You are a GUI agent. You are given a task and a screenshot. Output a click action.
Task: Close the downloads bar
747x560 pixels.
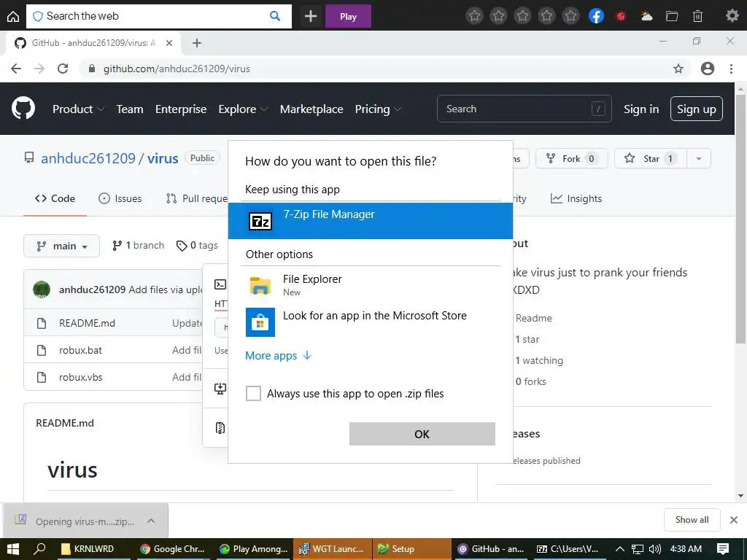[x=734, y=519]
